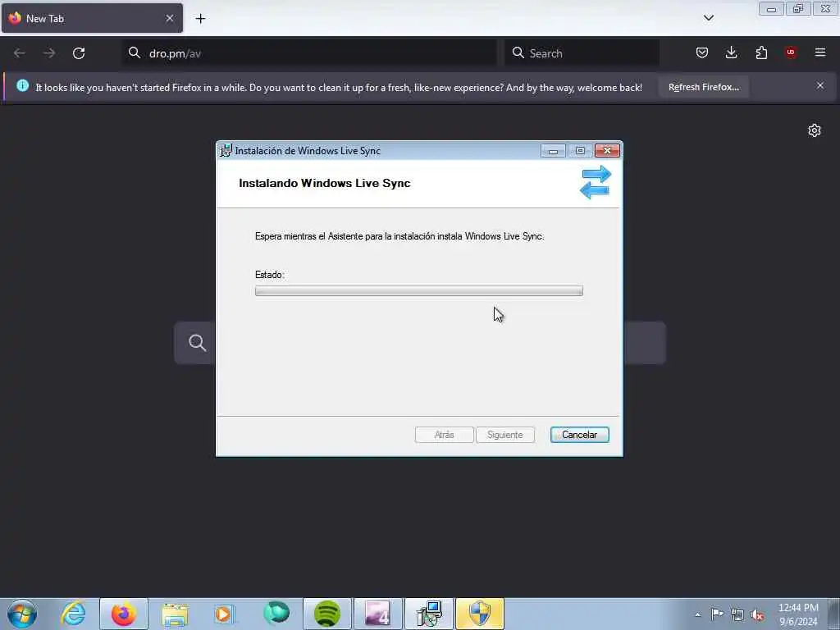Click the address bar showing dro.pm/av
Viewport: 840px width, 630px height.
coord(309,53)
